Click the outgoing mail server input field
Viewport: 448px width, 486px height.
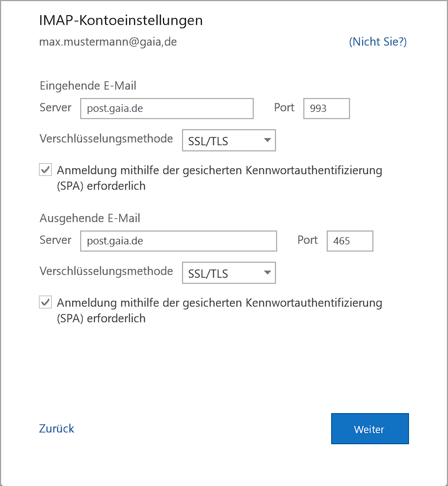pyautogui.click(x=178, y=241)
